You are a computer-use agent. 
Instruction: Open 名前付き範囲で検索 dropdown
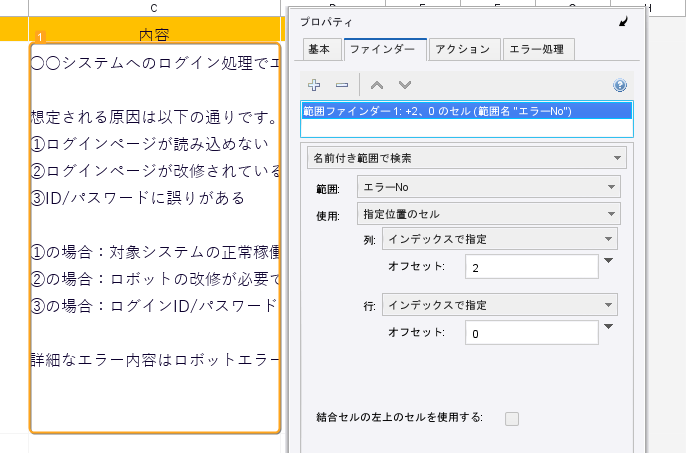[x=467, y=158]
